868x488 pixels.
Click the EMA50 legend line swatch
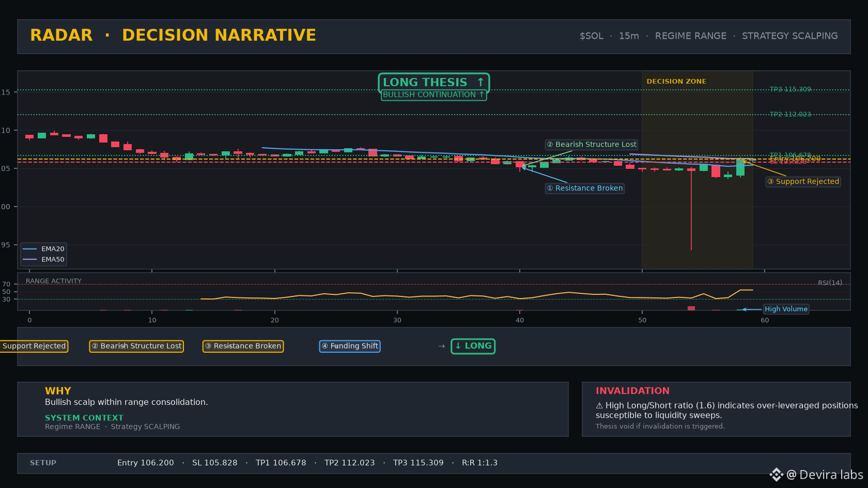click(x=30, y=260)
